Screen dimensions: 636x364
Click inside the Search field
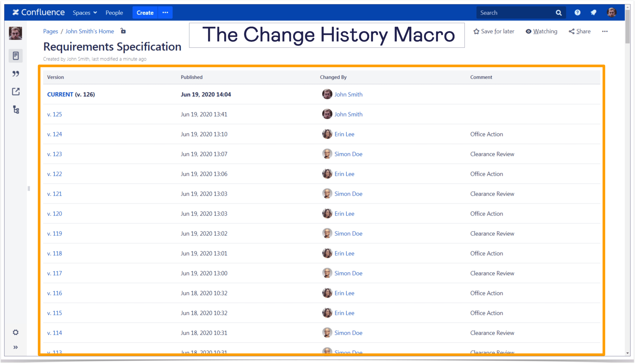coord(512,12)
